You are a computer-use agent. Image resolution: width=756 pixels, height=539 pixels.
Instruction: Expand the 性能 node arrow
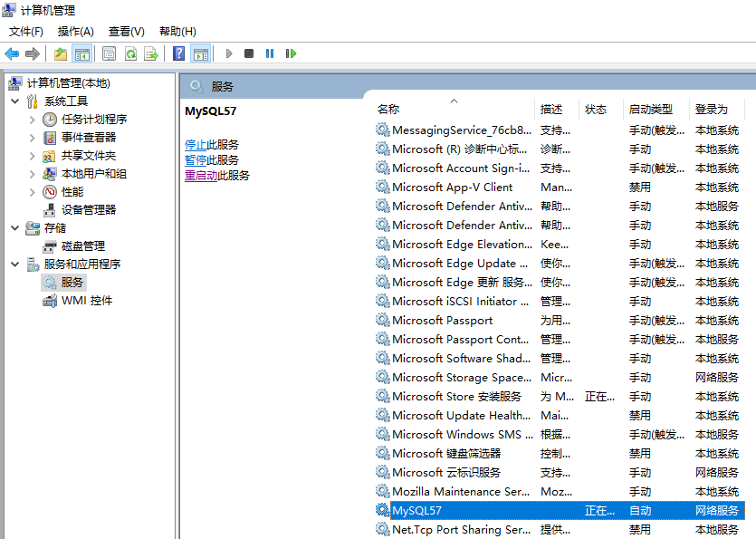coord(33,192)
